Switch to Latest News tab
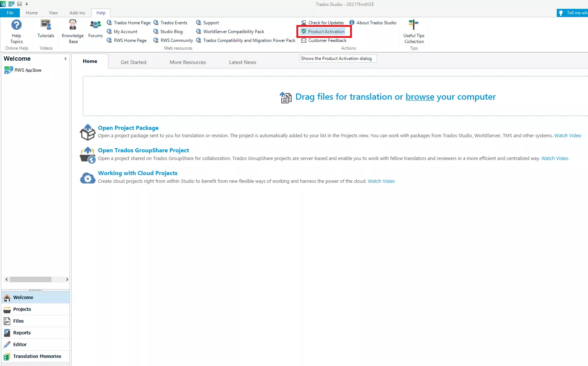 (x=243, y=62)
